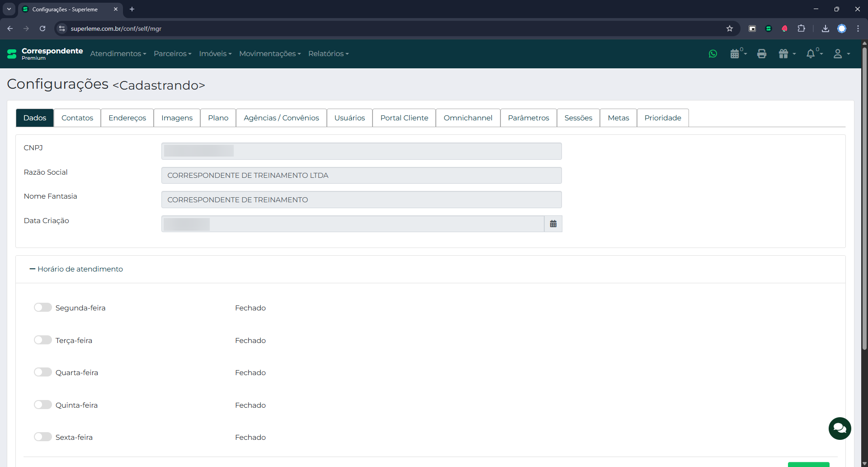Click the Correspondente Premium logo link

click(x=45, y=54)
